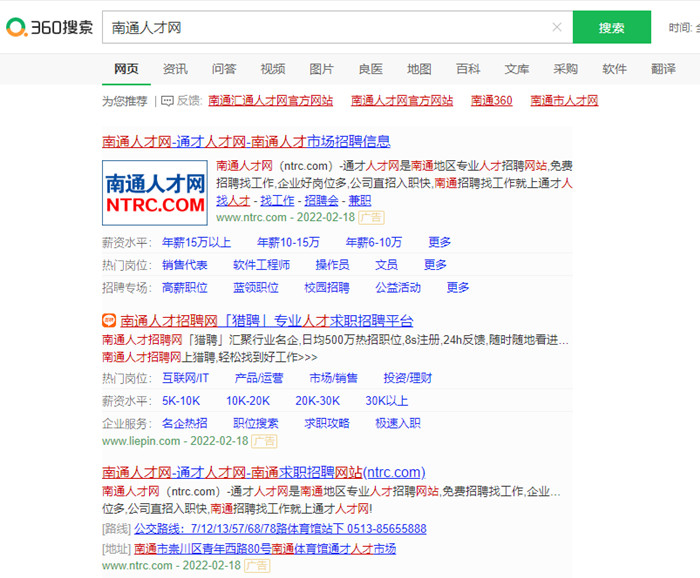The width and height of the screenshot is (700, 578).
Task: Open 软件工程师 hot position
Action: click(x=262, y=265)
